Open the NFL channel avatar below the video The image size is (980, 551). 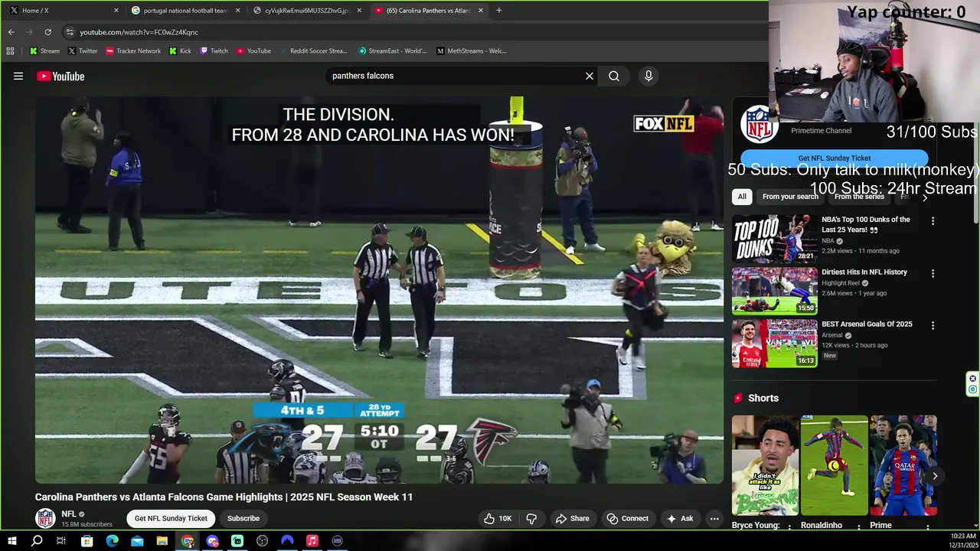46,518
